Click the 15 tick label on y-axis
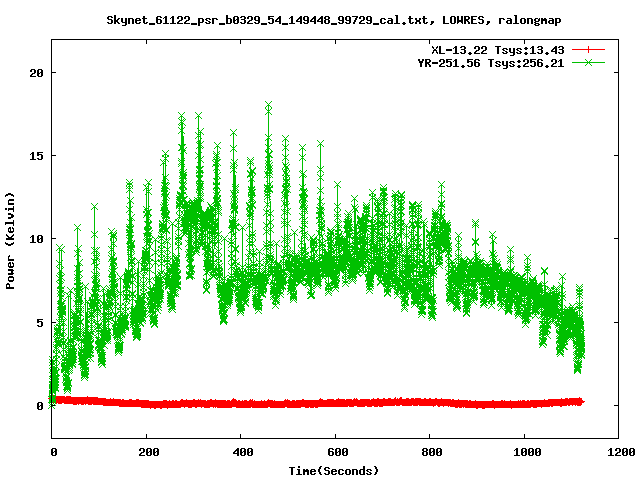 tap(35, 156)
